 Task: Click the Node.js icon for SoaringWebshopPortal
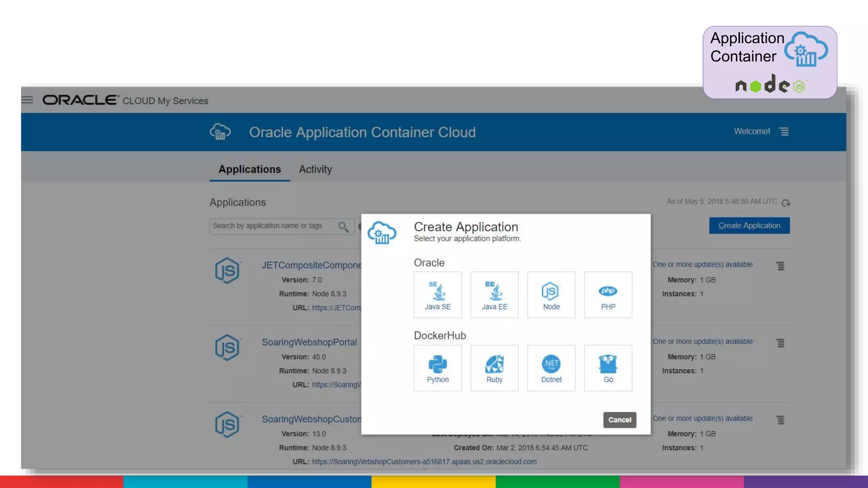tap(228, 348)
